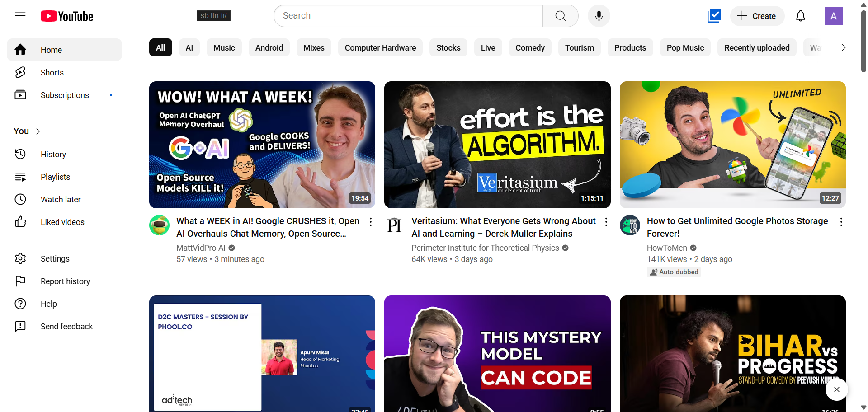Viewport: 868px width, 412px height.
Task: Open 'WOW! WHAT A WEEK!' thumbnail
Action: [x=262, y=145]
